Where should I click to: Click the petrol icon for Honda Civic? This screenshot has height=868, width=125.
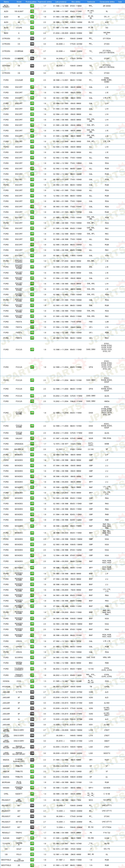[x=32, y=681]
